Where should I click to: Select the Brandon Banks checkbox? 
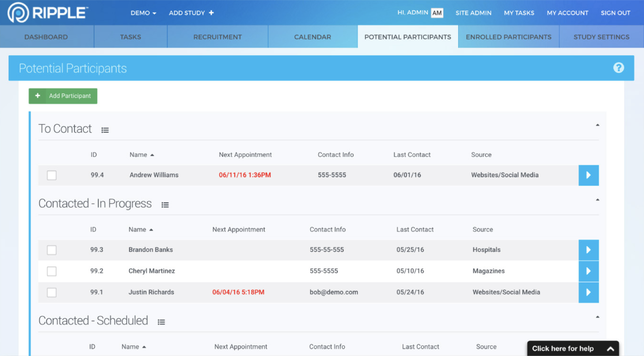coord(52,250)
